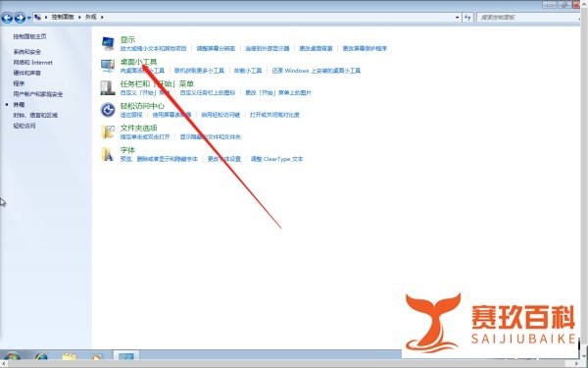Click 自定义任务栏上的图标 link
The width and height of the screenshot is (588, 368).
[x=208, y=93]
